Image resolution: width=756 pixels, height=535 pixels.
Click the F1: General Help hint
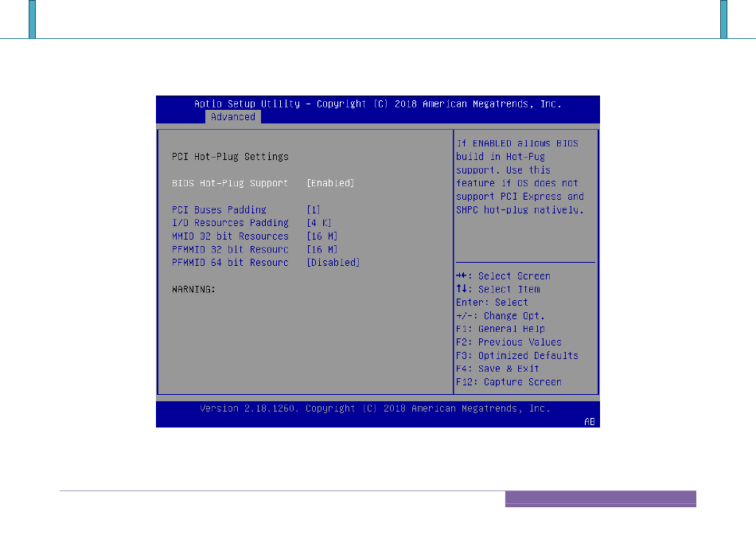[x=500, y=329]
